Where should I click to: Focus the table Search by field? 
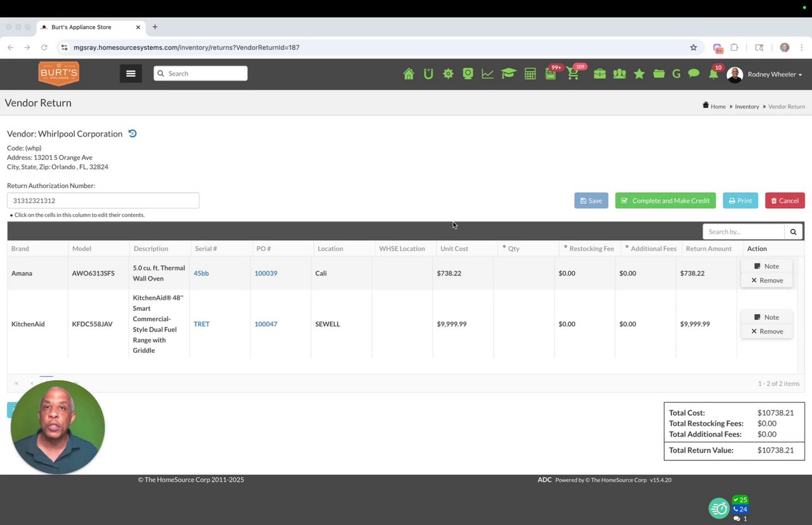pyautogui.click(x=743, y=232)
